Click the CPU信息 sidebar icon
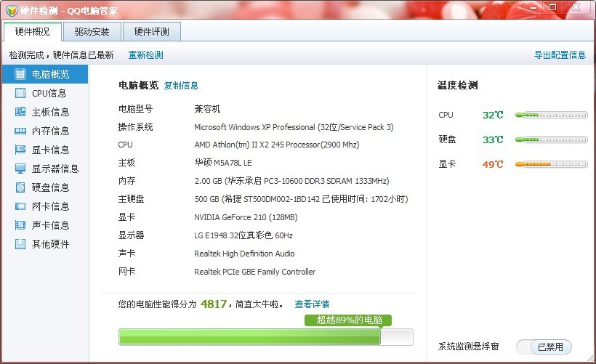The width and height of the screenshot is (596, 364). click(x=20, y=93)
